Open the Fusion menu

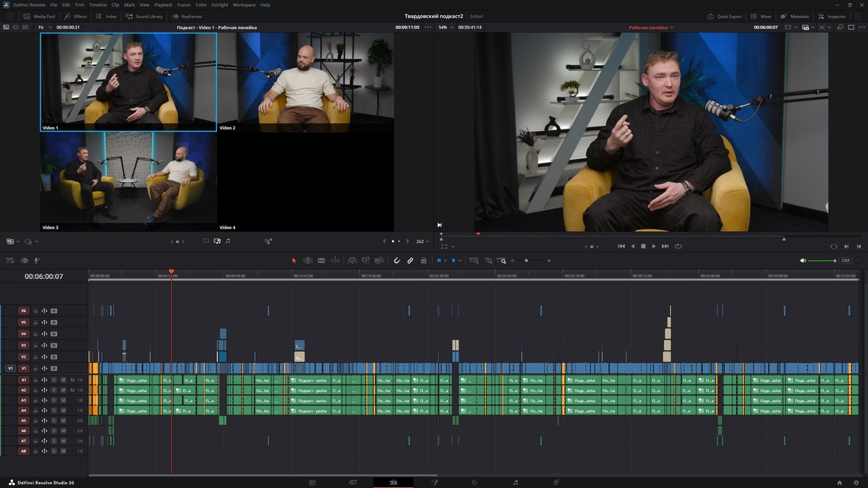pyautogui.click(x=184, y=5)
